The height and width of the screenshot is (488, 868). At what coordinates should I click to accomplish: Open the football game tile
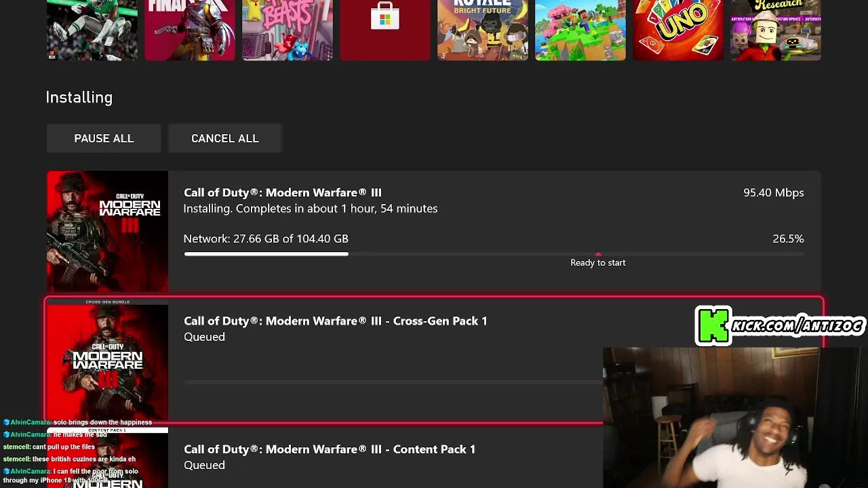pyautogui.click(x=92, y=30)
